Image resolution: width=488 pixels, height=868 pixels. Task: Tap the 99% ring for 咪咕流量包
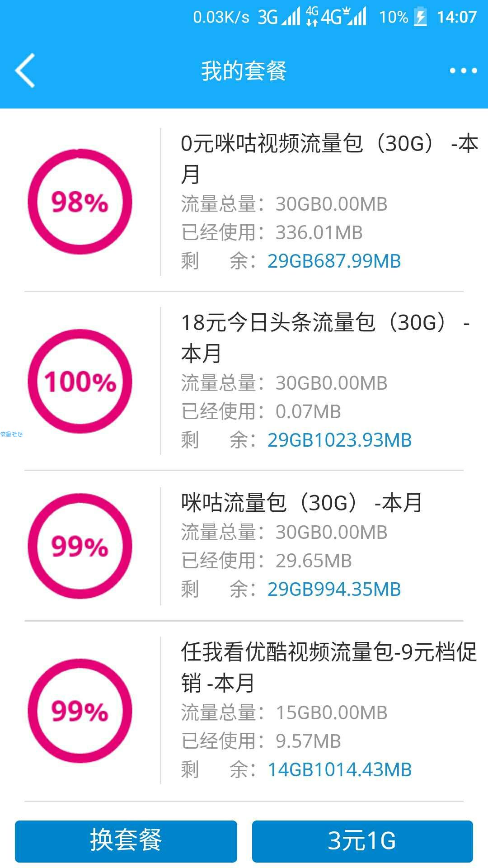pos(80,546)
